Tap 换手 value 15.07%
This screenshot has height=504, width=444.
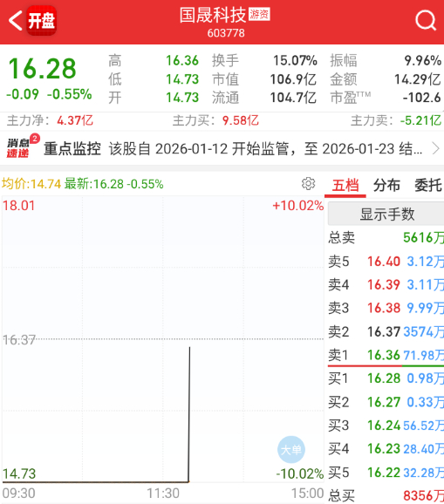click(295, 60)
